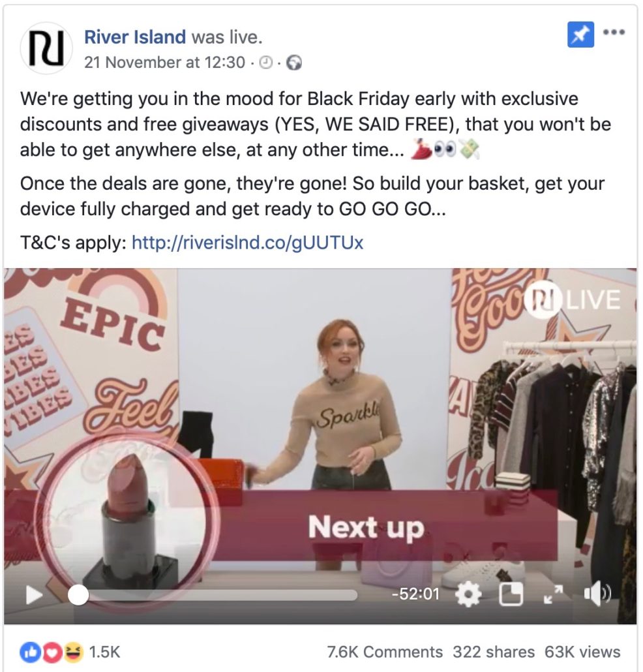Click the clock scheduled icon beside timestamp
Image resolution: width=643 pixels, height=672 pixels.
(266, 63)
